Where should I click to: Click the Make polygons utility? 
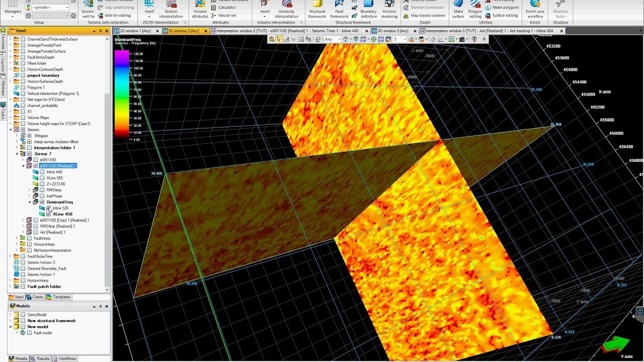pyautogui.click(x=502, y=8)
